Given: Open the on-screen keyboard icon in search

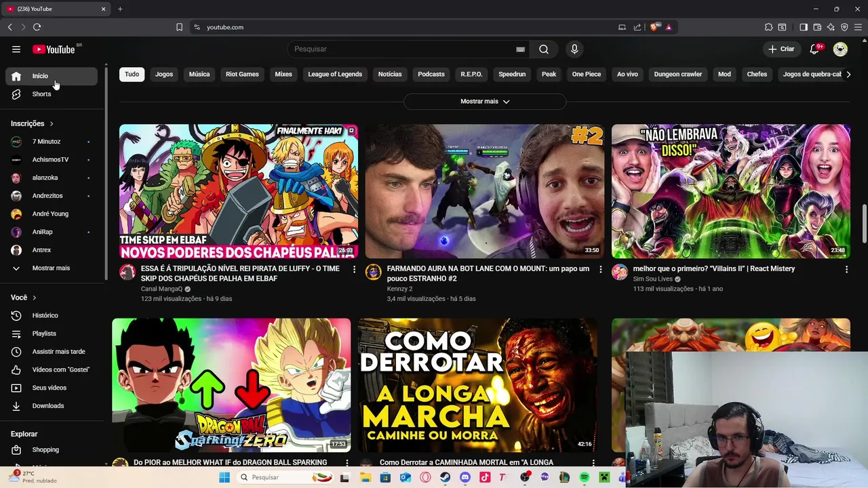Looking at the screenshot, I should (x=520, y=49).
